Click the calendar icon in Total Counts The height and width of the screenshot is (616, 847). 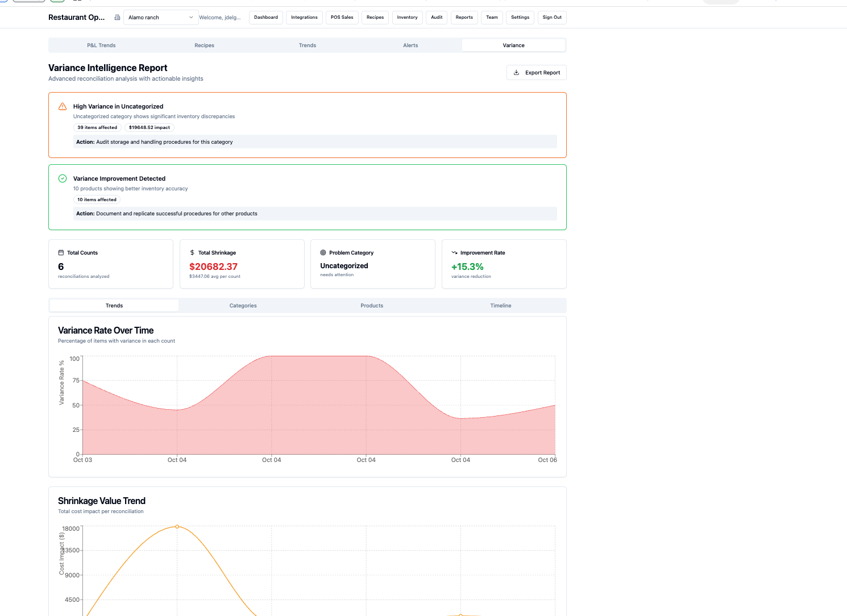(x=61, y=253)
